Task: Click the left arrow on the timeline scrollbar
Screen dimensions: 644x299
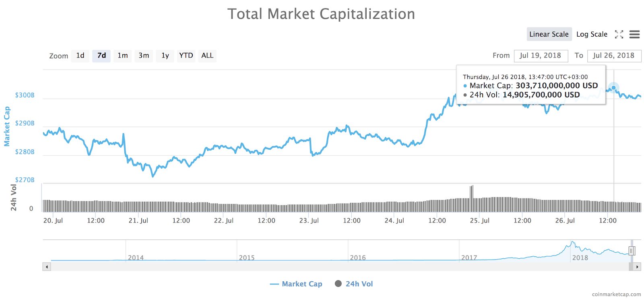Action: tap(47, 267)
